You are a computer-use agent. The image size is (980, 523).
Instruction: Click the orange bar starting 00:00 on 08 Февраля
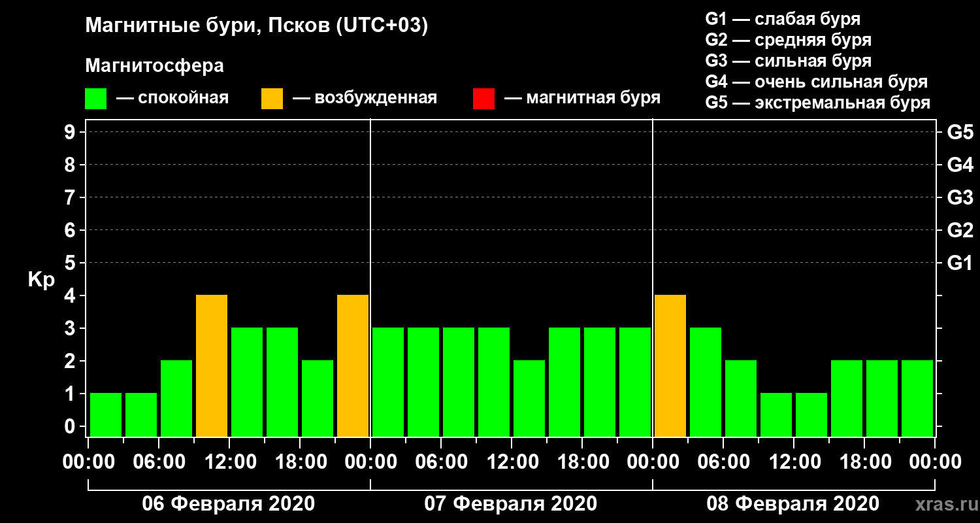(670, 365)
